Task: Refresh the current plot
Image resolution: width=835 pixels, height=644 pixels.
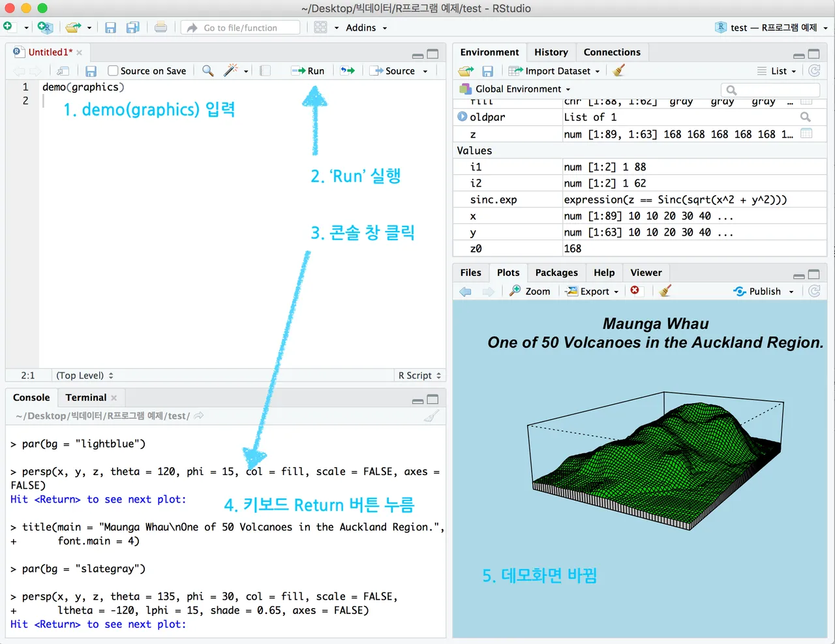Action: (x=814, y=291)
